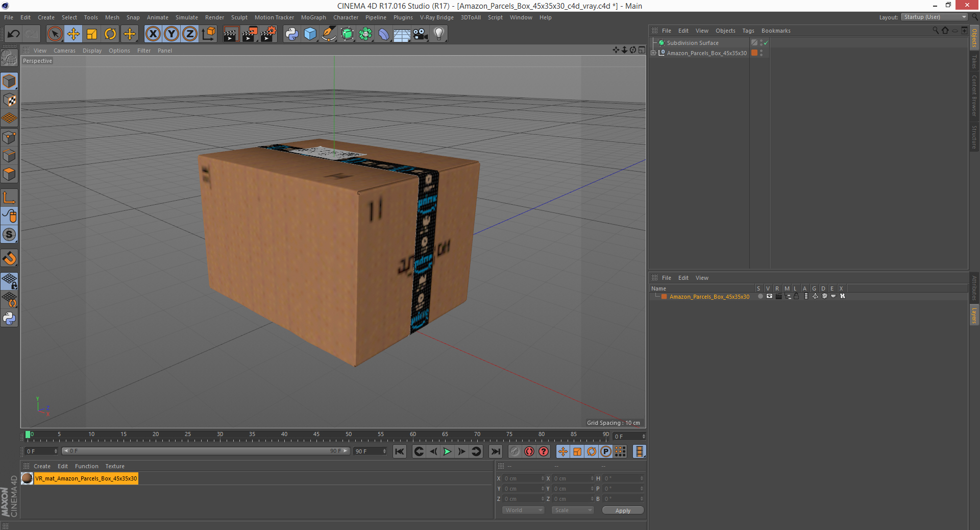Click the VR_mat_Amazon_Parcels_Box material thumbnail
This screenshot has width=980, height=530.
point(27,478)
